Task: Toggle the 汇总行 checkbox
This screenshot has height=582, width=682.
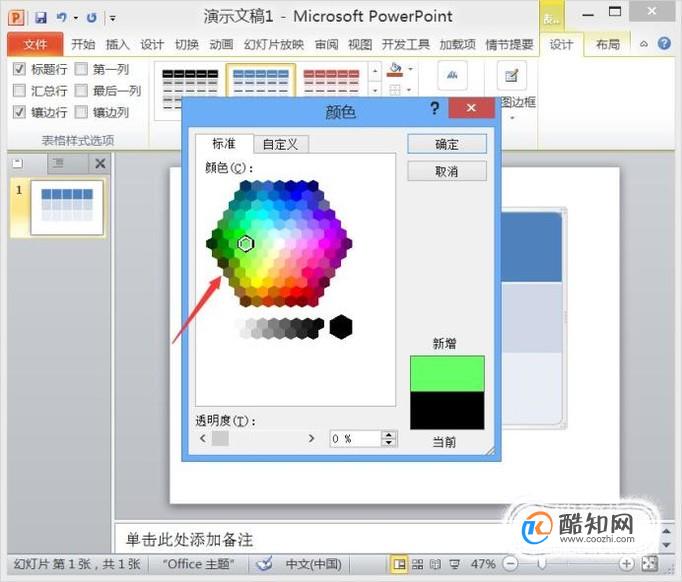Action: coord(19,90)
